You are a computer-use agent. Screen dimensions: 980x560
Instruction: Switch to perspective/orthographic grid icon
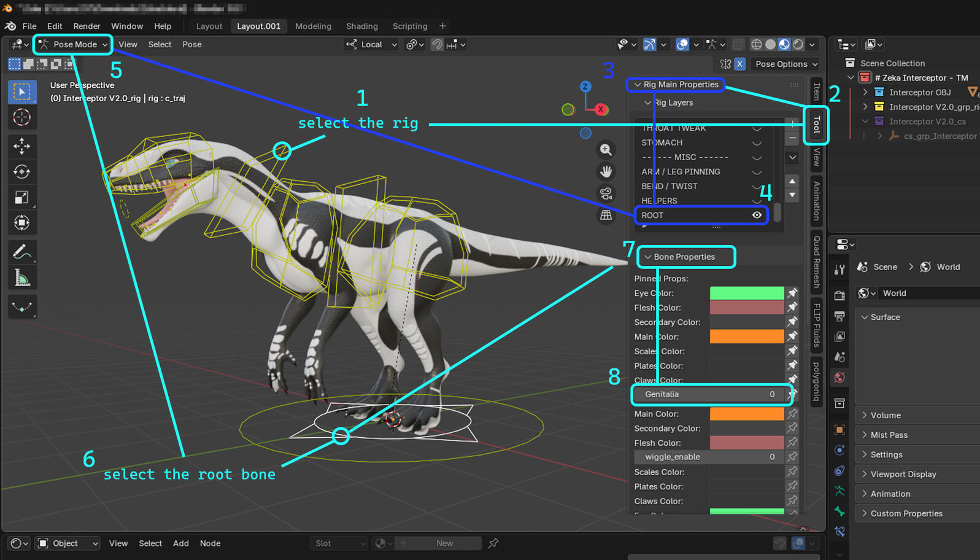606,215
